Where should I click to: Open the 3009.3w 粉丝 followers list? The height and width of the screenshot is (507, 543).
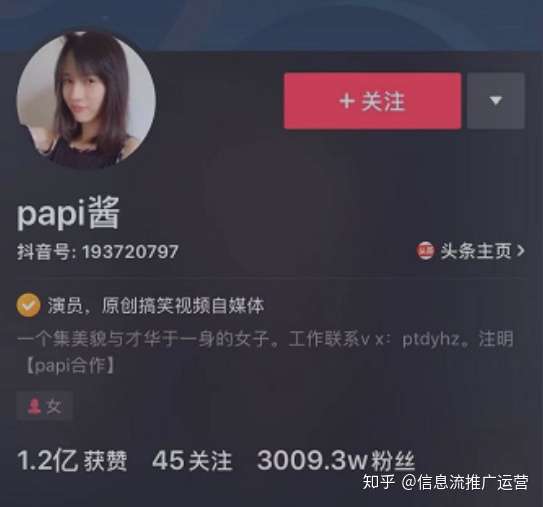336,461
